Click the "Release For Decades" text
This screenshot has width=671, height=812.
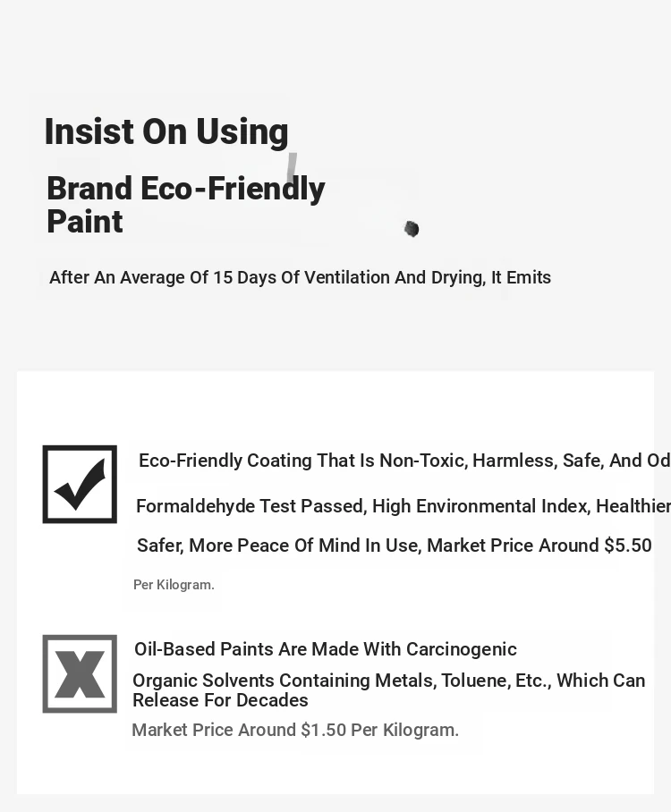pos(220,700)
